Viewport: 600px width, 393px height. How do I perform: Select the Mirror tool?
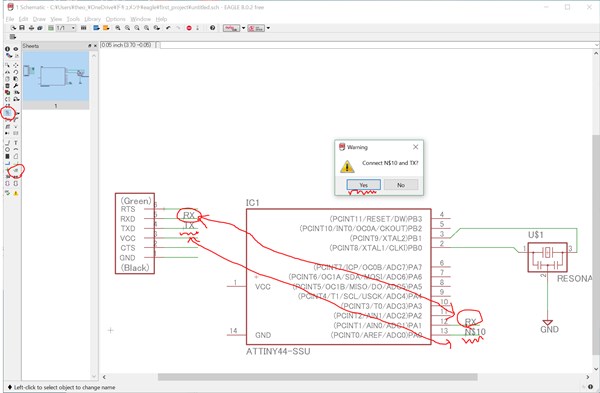click(x=7, y=72)
